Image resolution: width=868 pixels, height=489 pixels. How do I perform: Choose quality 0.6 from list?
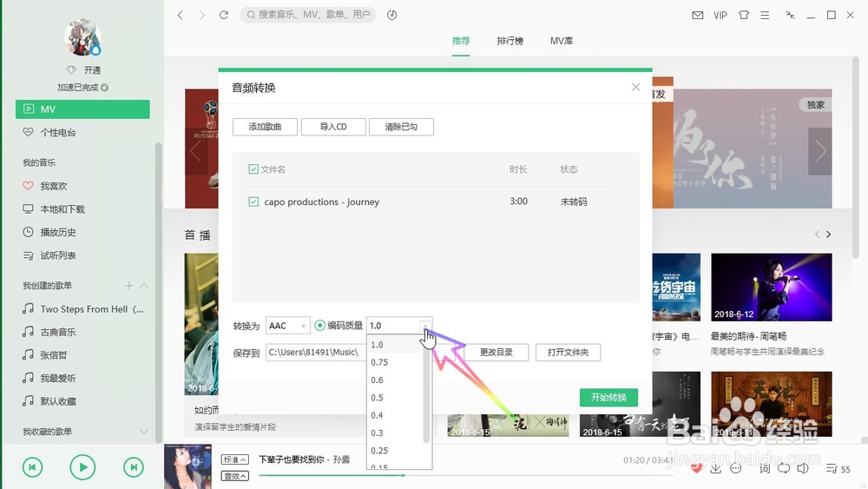[x=395, y=380]
